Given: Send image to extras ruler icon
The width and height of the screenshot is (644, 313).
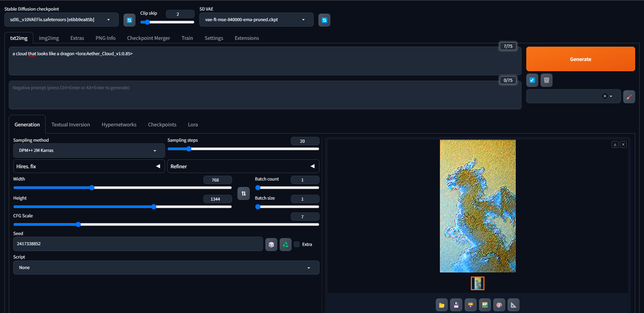Looking at the screenshot, I should pos(513,305).
